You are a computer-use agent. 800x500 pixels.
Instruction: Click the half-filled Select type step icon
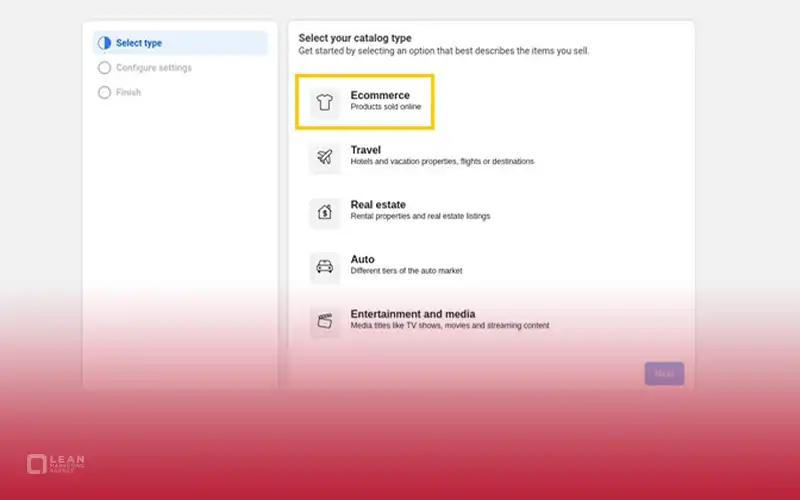click(x=104, y=43)
